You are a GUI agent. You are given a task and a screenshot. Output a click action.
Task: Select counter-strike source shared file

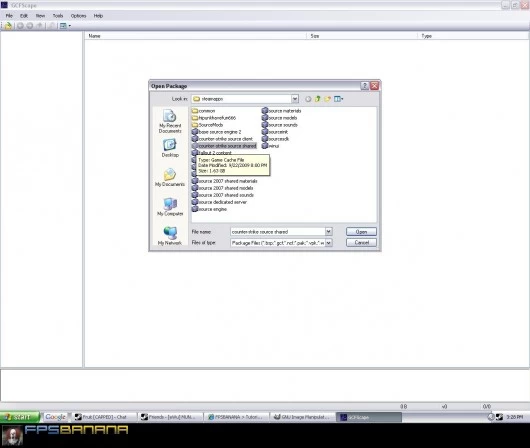224,146
